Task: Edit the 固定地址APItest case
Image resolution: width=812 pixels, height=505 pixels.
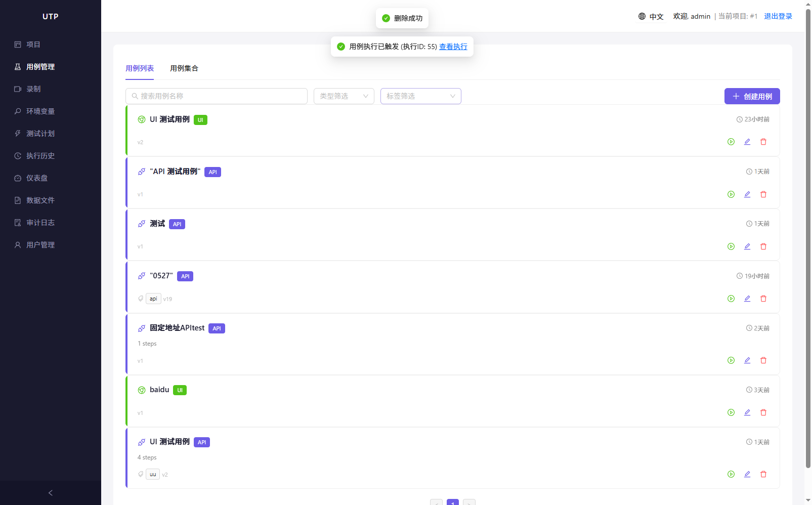Action: tap(747, 360)
